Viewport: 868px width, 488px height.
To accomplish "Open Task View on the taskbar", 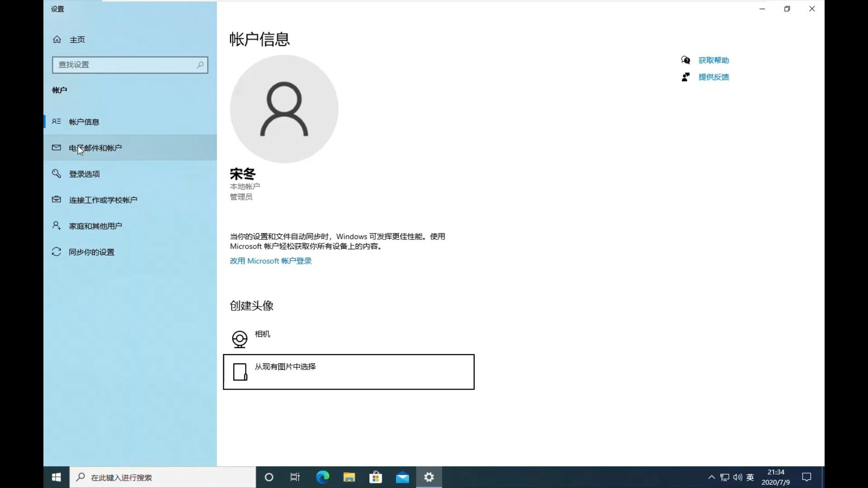I will pos(295,477).
